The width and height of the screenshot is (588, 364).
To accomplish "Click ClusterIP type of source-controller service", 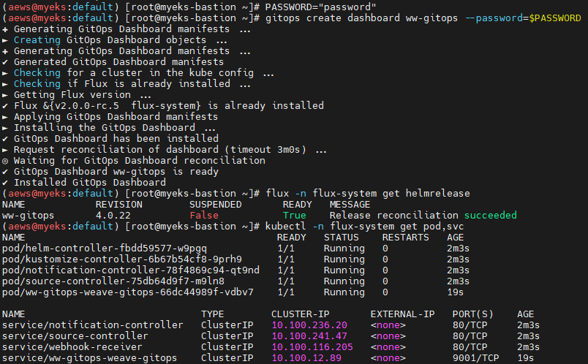I will [227, 336].
